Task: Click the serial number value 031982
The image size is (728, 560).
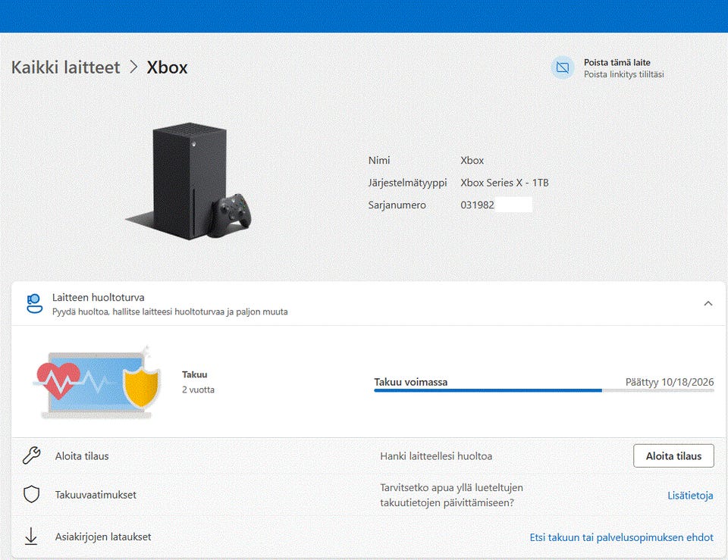Action: click(477, 205)
